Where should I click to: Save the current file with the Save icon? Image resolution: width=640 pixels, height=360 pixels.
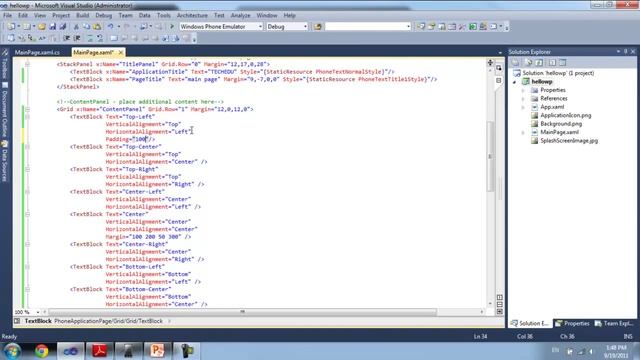pyautogui.click(x=52, y=27)
